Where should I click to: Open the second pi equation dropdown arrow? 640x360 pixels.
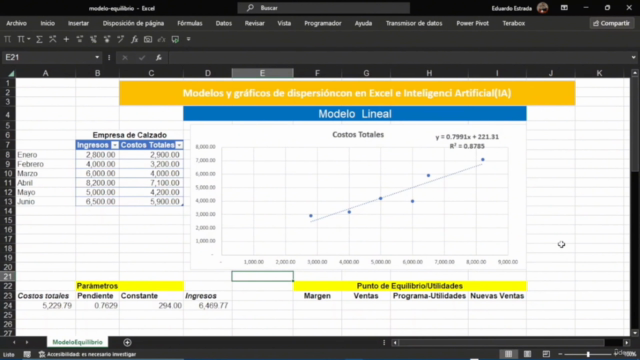click(29, 39)
